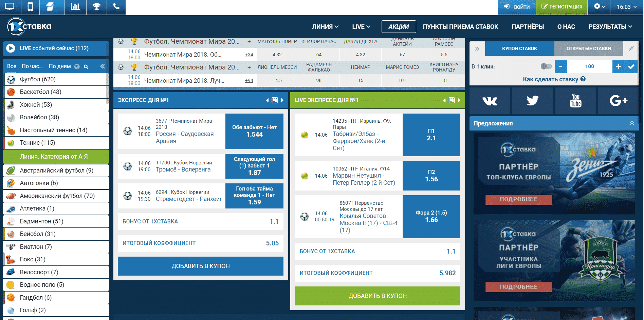The width and height of the screenshot is (644, 320).
Task: Click ВОЙТИ login button
Action: click(517, 7)
